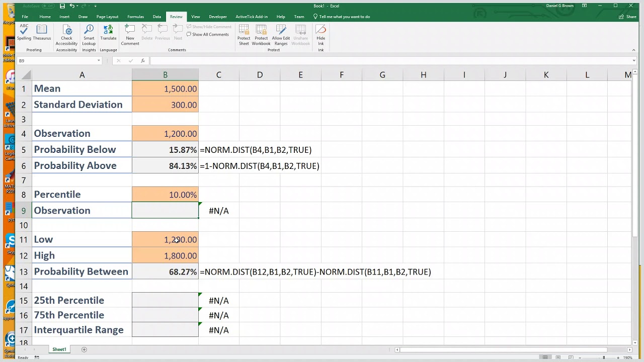Click Protect Sheet
The image size is (644, 362).
click(x=244, y=35)
